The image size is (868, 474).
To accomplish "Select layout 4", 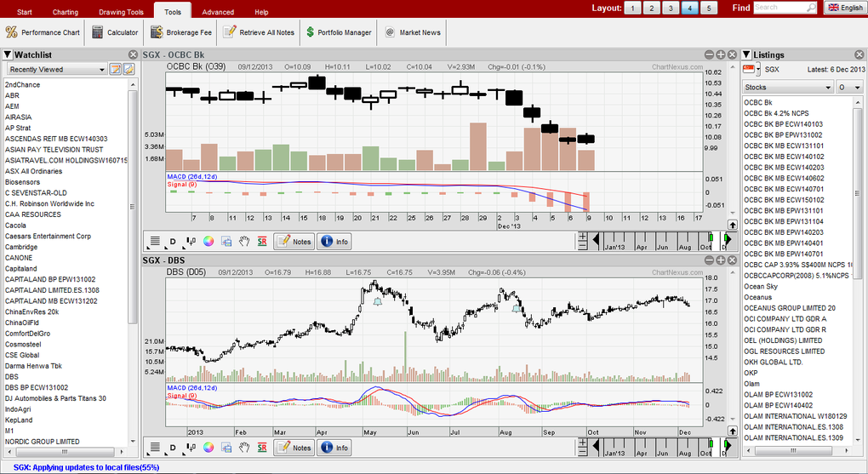I will 690,8.
